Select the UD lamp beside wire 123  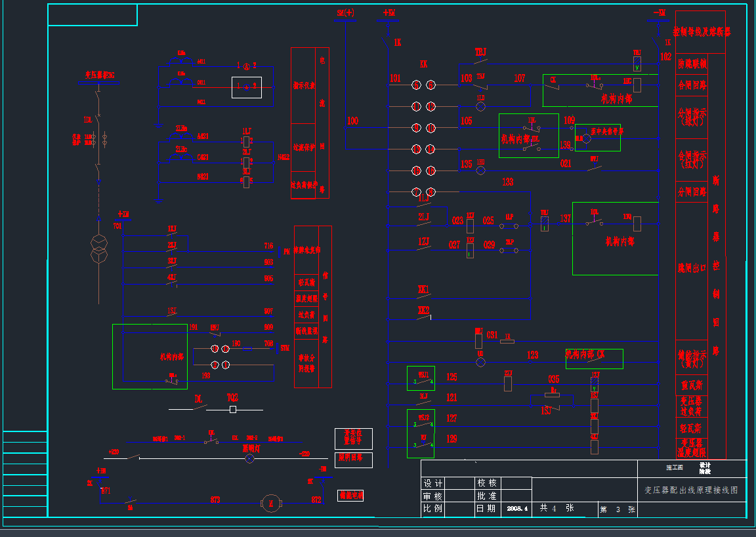coord(480,361)
